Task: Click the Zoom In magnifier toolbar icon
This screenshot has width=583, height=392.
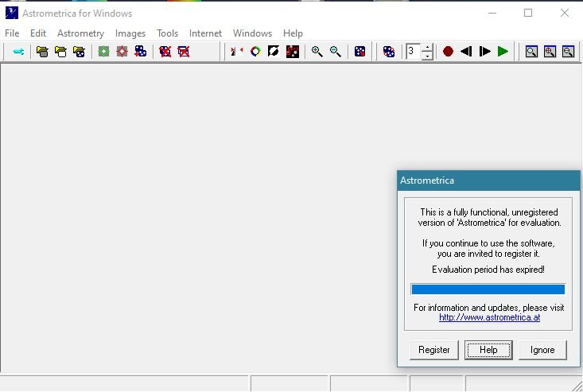Action: (317, 52)
